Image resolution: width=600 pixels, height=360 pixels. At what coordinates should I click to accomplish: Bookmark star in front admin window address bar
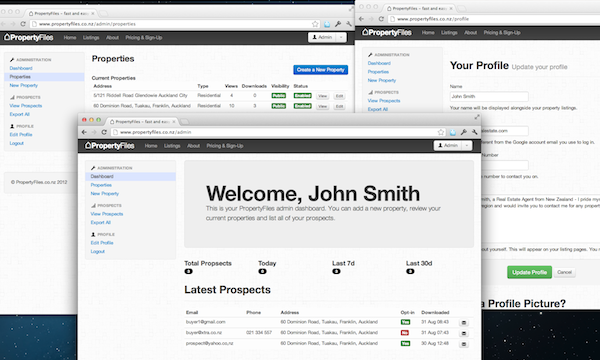coord(441,132)
